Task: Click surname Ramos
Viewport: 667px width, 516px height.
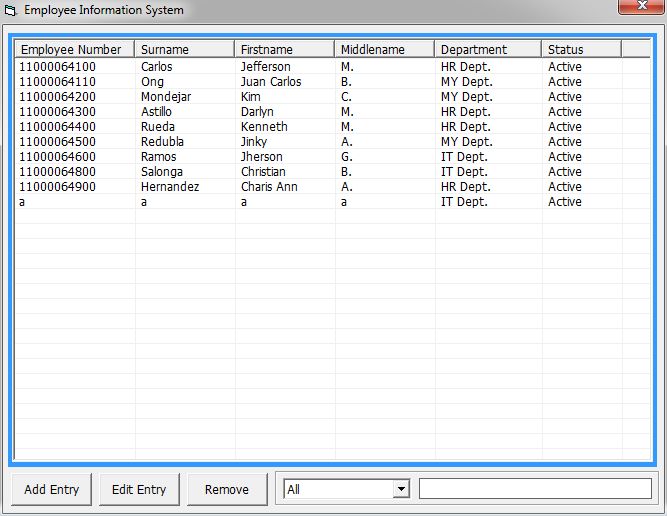Action: (x=158, y=157)
